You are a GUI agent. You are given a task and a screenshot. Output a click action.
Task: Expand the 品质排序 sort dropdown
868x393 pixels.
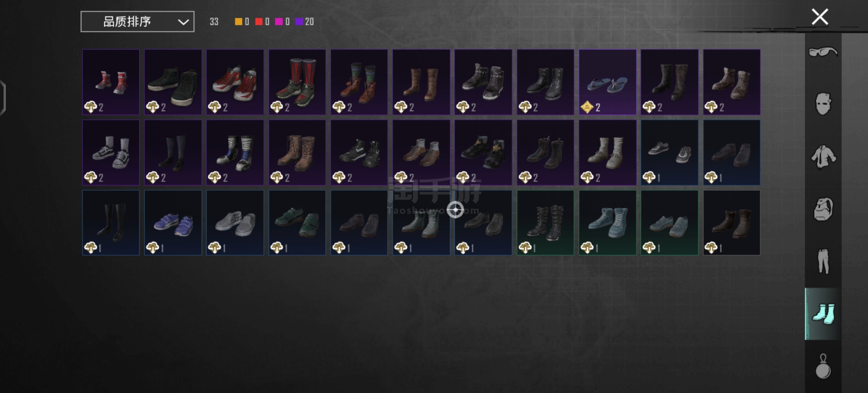click(137, 21)
